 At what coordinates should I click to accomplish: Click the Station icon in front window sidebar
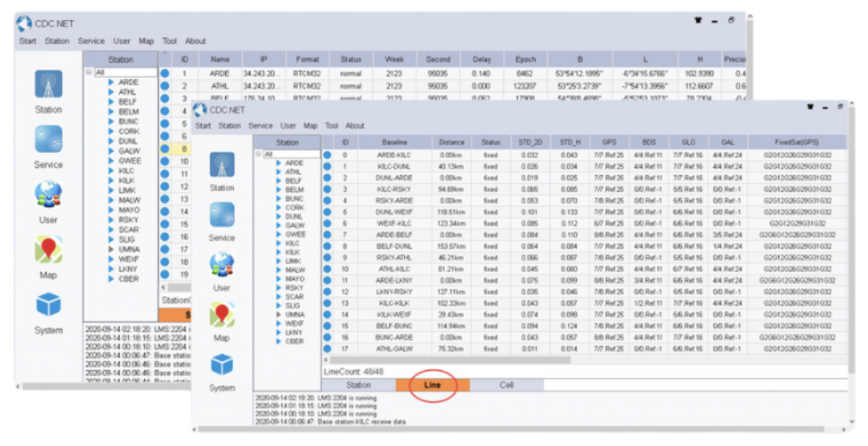pyautogui.click(x=221, y=165)
